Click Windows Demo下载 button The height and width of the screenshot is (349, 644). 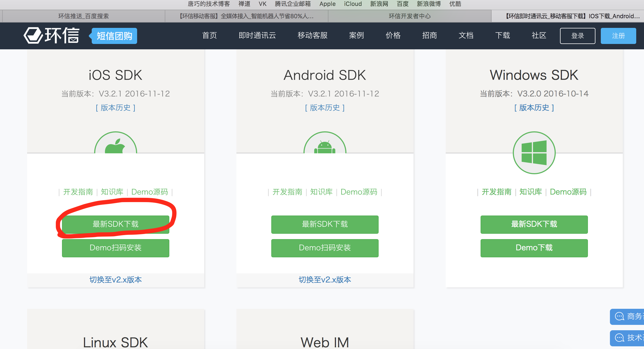(x=534, y=248)
